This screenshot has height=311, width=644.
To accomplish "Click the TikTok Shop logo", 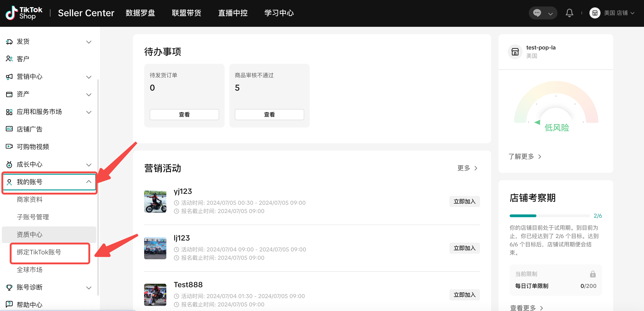I will click(24, 13).
